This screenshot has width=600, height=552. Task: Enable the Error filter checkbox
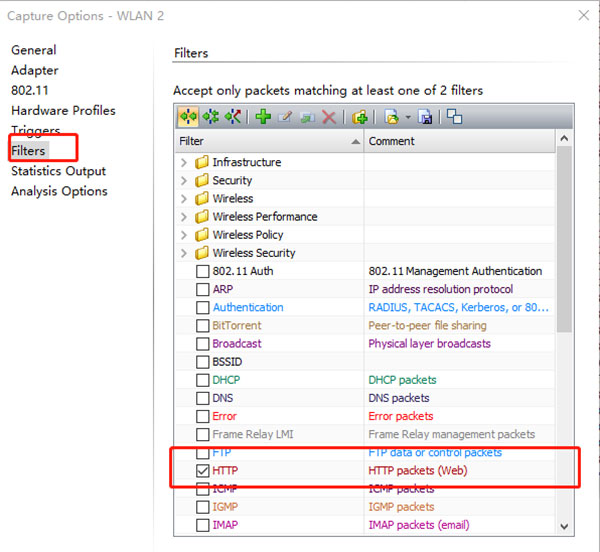(202, 416)
